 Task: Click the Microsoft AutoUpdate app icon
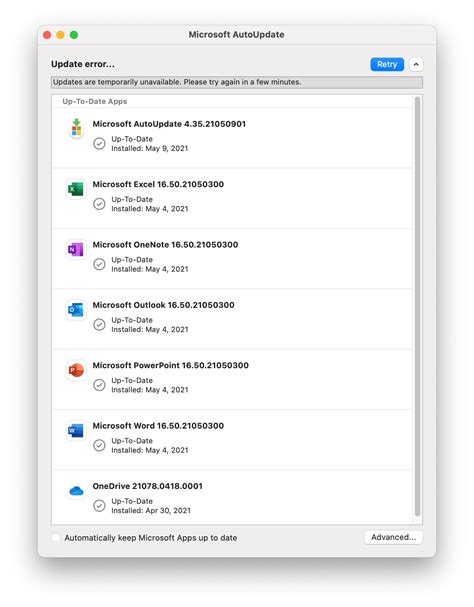coord(77,128)
